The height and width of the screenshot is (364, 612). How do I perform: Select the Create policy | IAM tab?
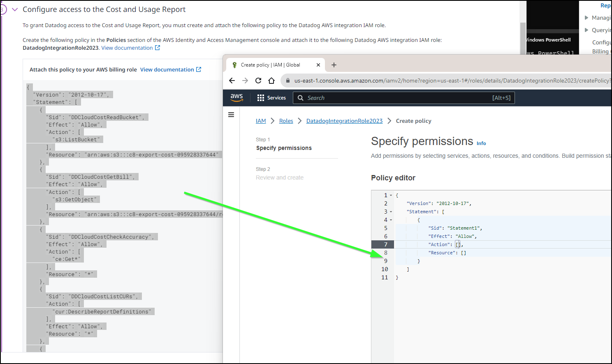(x=276, y=65)
